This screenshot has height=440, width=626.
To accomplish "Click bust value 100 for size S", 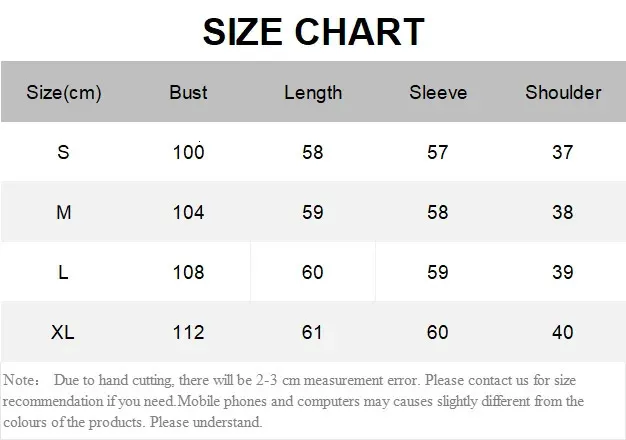I will point(188,152).
